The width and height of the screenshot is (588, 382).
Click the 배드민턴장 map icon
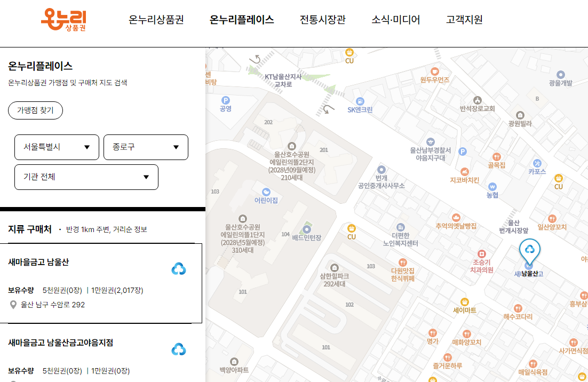click(307, 229)
